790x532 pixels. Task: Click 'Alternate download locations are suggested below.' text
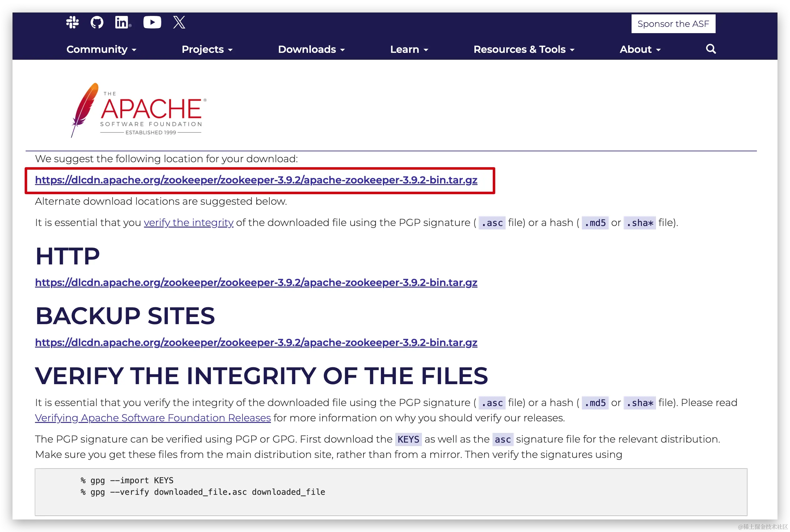pyautogui.click(x=161, y=201)
